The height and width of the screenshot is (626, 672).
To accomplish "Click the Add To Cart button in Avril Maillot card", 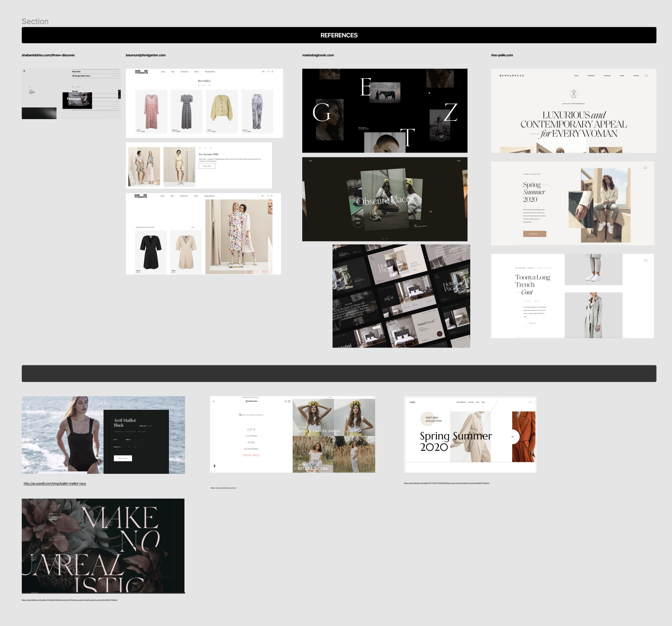I will point(123,458).
